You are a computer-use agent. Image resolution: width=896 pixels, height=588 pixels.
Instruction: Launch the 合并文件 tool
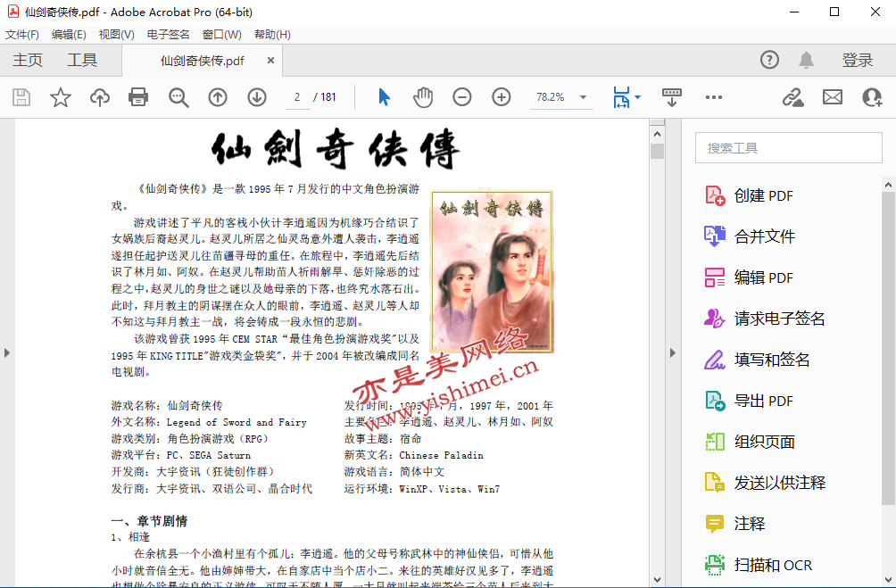[x=750, y=236]
